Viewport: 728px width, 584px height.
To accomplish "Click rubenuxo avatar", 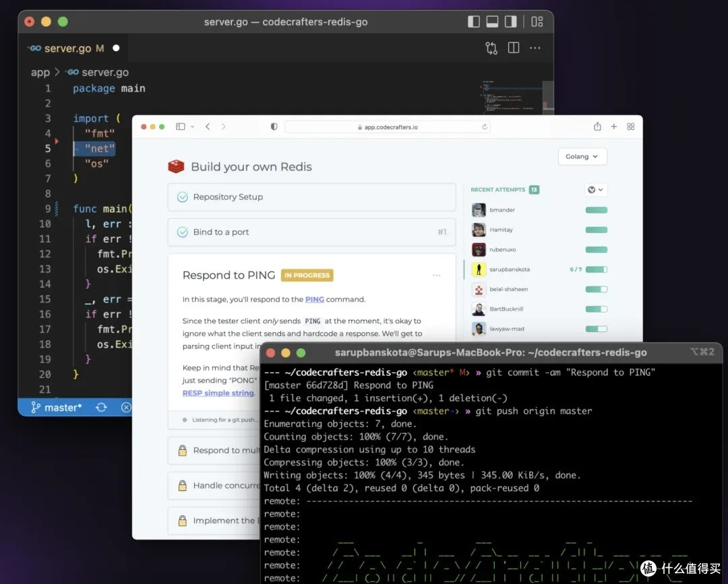I will click(x=479, y=249).
